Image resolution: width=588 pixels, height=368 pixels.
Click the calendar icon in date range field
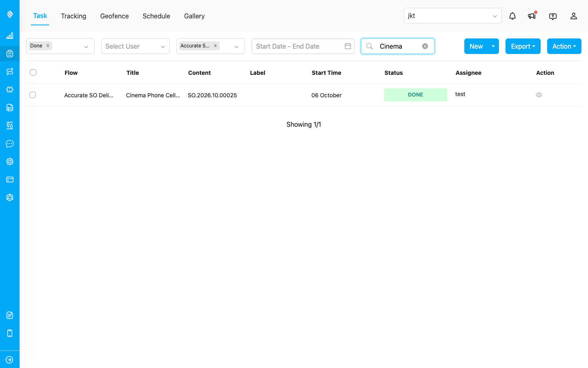[x=348, y=46]
